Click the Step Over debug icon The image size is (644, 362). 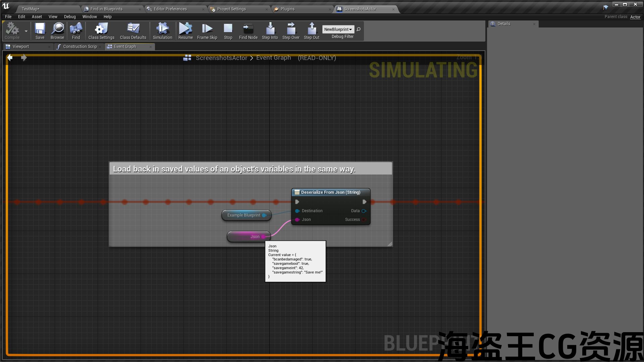tap(291, 31)
